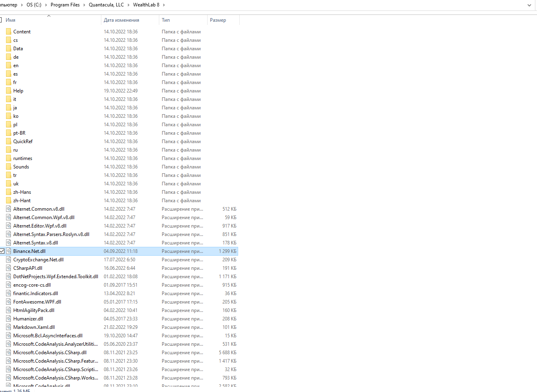Click the FontAwesome.WPF.dll file icon
The height and width of the screenshot is (392, 537).
[x=8, y=302]
